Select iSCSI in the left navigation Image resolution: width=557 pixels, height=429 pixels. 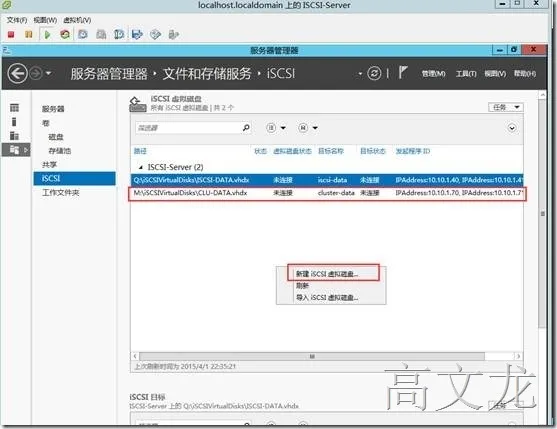point(75,178)
